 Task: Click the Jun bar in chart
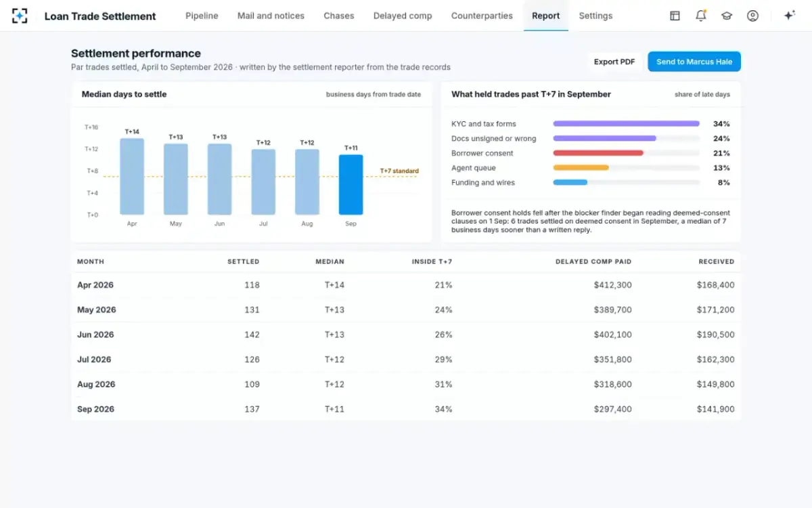coord(219,179)
